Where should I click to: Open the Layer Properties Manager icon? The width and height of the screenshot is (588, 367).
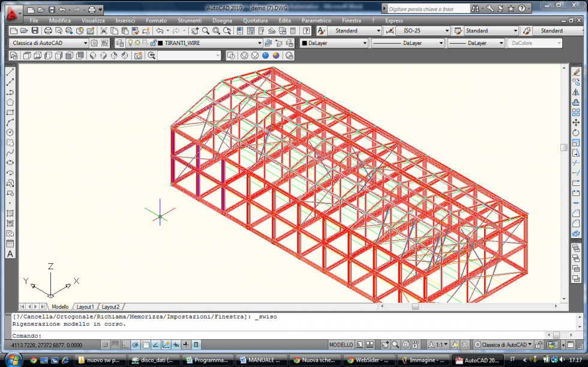119,43
